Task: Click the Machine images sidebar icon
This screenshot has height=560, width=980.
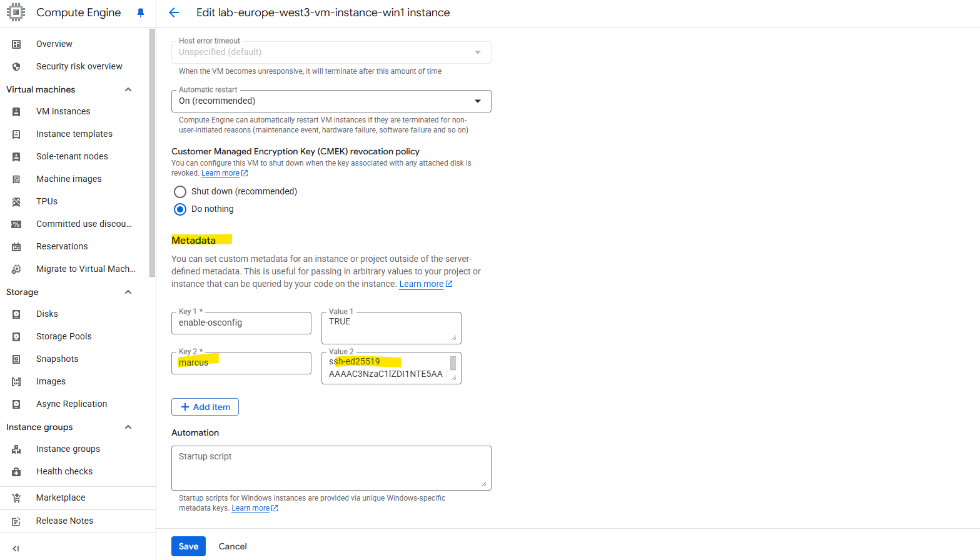Action: point(16,179)
